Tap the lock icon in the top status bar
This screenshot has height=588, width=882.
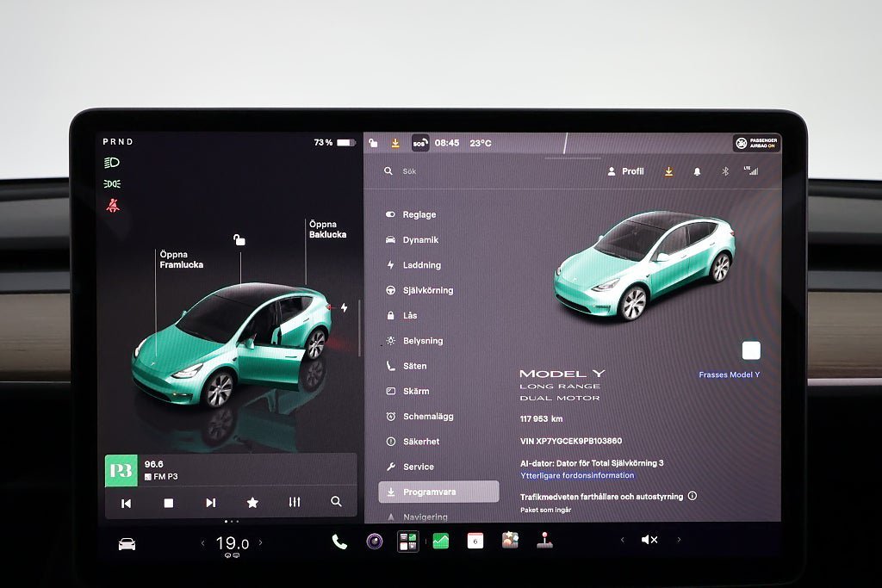(x=373, y=143)
